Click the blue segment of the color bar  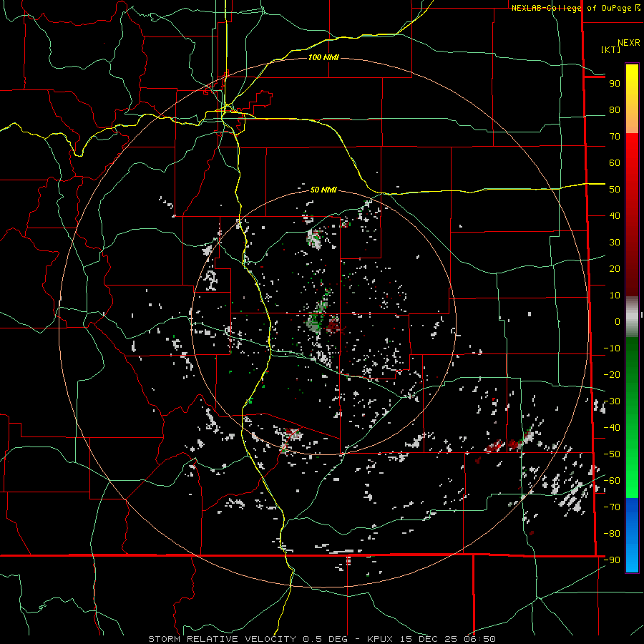[632, 535]
